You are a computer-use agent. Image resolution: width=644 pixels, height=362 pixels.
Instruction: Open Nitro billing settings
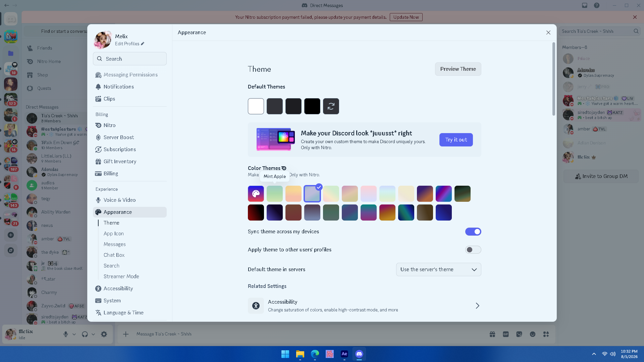pos(129,125)
